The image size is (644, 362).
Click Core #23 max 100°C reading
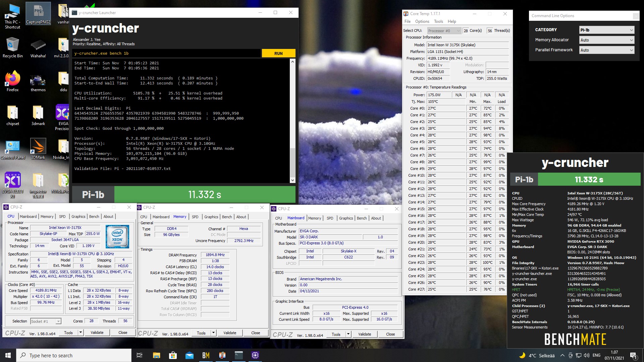pos(487,262)
